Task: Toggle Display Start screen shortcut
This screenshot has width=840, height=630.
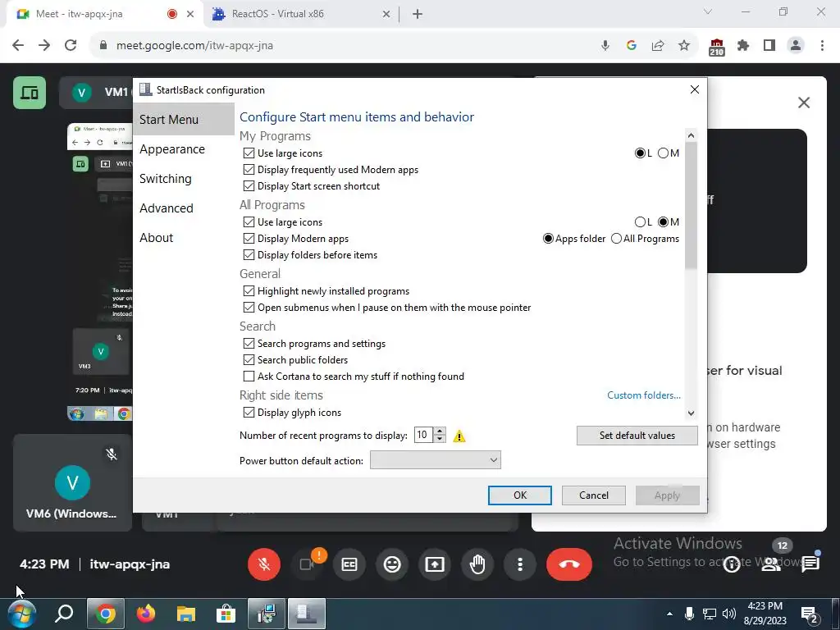Action: click(x=249, y=186)
